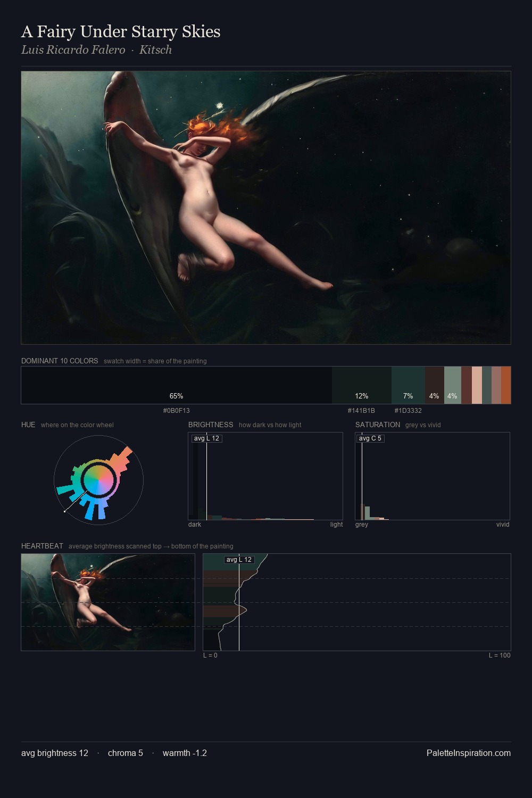Click the small heartbeat painting thumbnail
The height and width of the screenshot is (798, 532).
point(108,602)
